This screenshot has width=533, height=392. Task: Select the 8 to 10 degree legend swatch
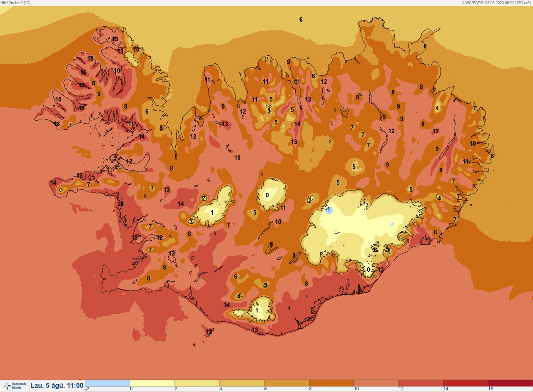(331, 383)
